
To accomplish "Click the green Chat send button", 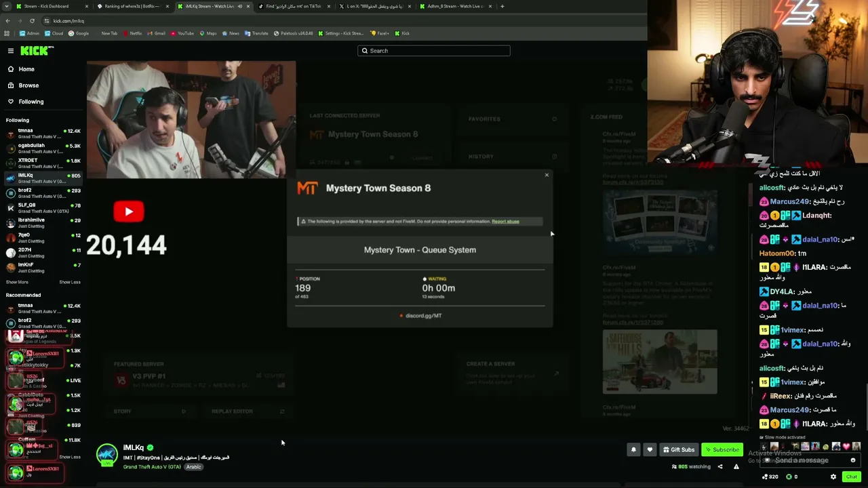I will click(x=851, y=476).
